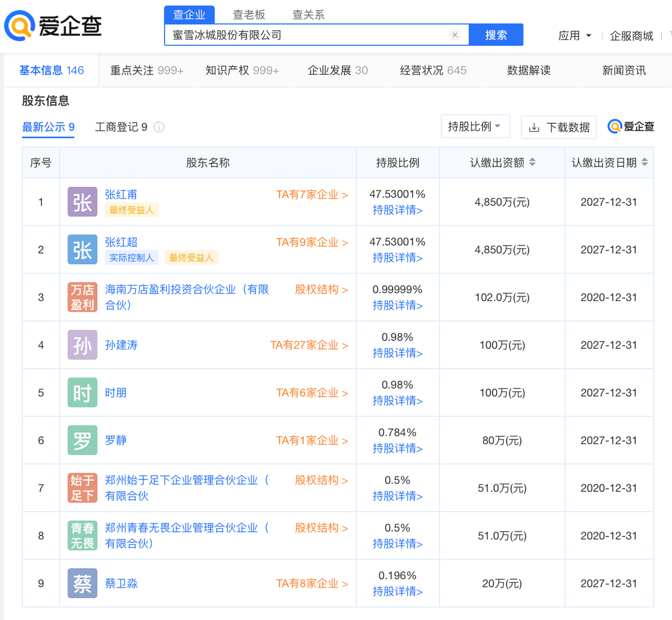Viewport: 672px width, 620px height.
Task: Switch to 查老板 search tab
Action: click(249, 15)
